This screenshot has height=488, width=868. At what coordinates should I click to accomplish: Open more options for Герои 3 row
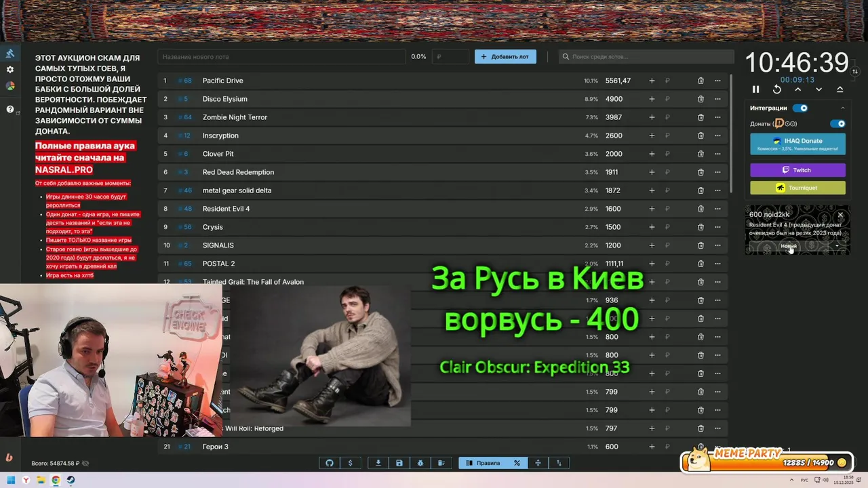click(717, 447)
